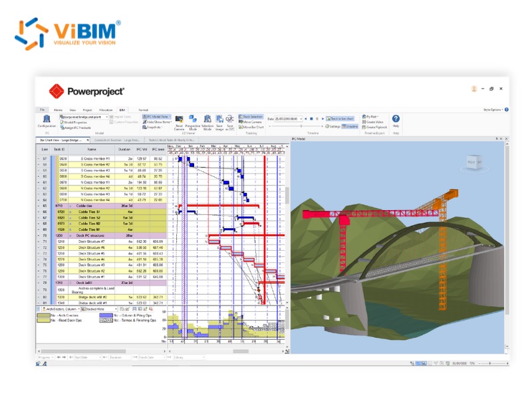Close the Bar Chart View tab
The height and width of the screenshot is (399, 532).
88,140
